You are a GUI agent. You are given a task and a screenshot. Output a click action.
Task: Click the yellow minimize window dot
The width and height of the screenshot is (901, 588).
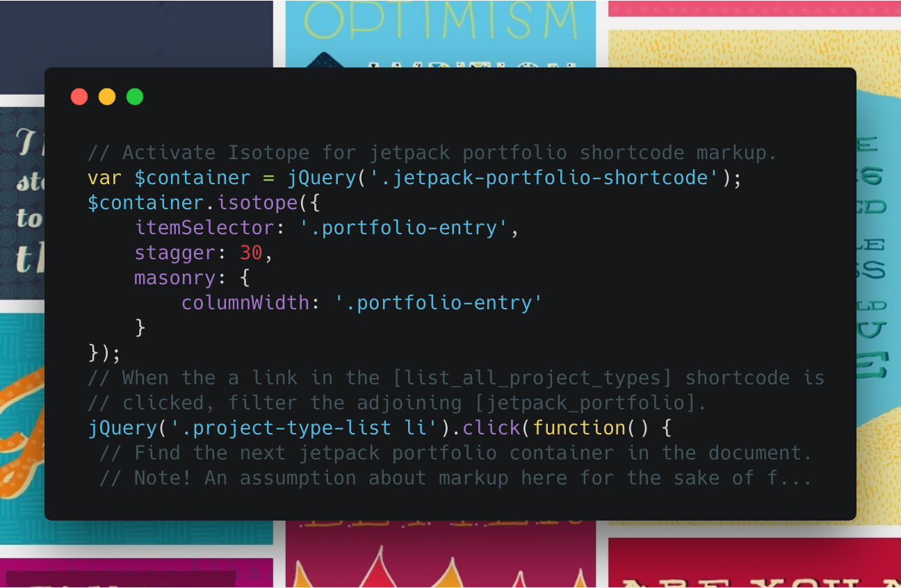pyautogui.click(x=107, y=97)
